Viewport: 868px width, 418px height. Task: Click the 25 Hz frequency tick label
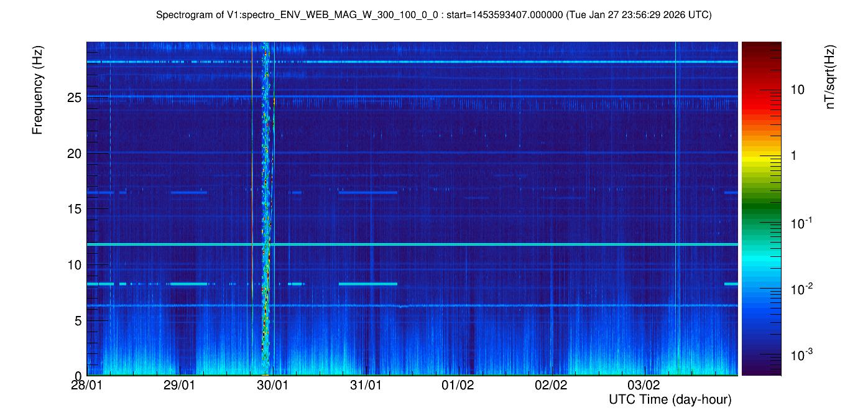[75, 98]
